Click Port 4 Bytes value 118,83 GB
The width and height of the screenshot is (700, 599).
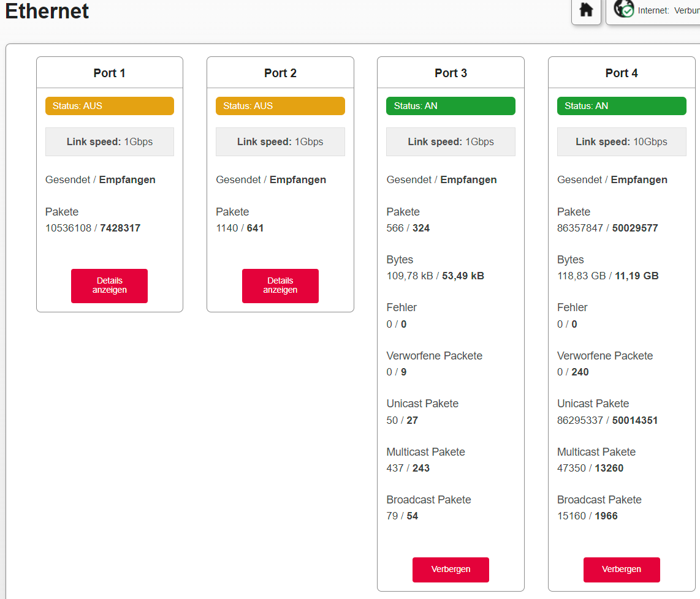coord(581,276)
